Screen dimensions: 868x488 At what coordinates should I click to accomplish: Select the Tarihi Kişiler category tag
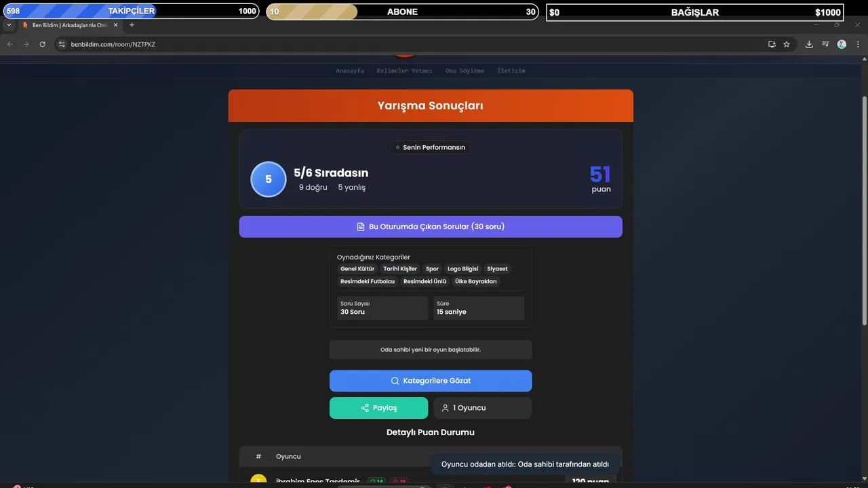(400, 269)
